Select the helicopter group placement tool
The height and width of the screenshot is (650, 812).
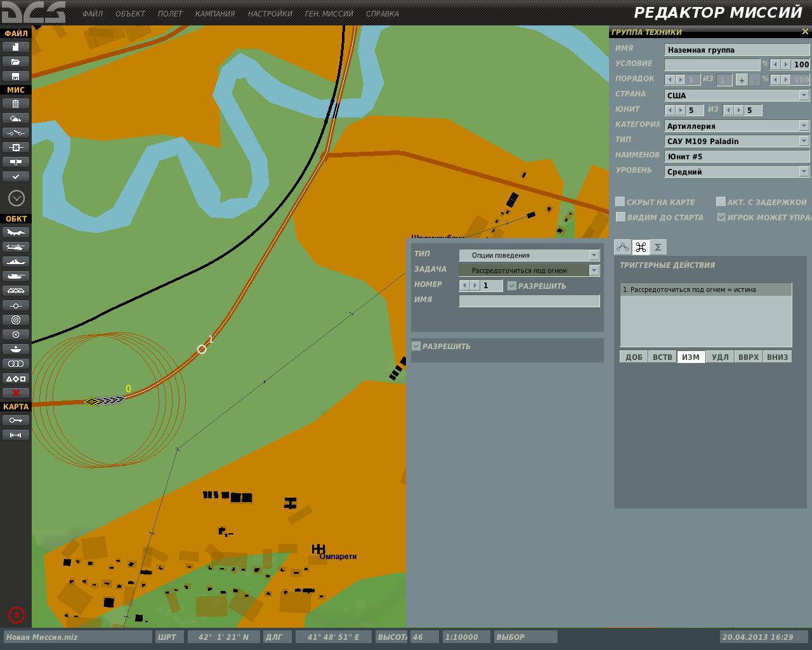(x=16, y=247)
